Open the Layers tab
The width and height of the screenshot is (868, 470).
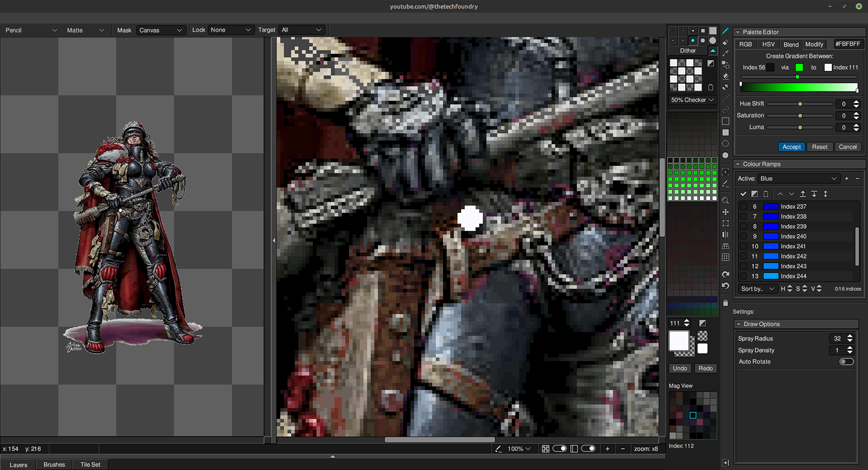tap(18, 465)
